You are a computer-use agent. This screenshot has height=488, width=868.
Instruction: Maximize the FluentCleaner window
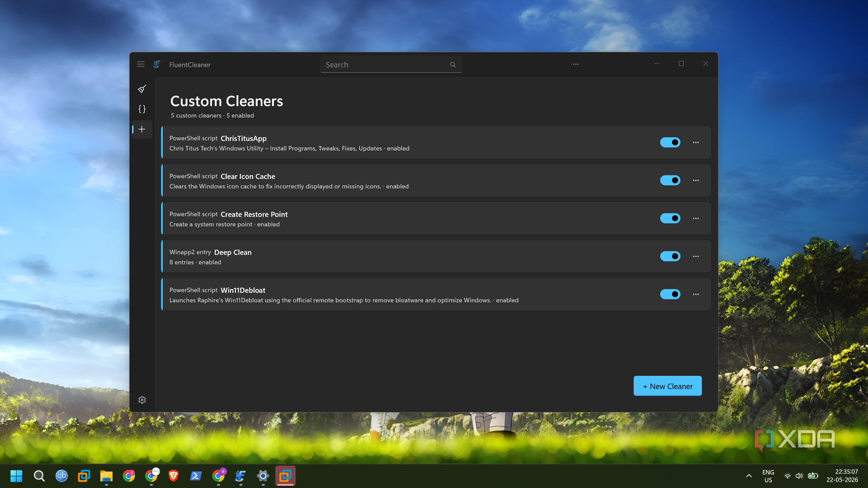pos(681,64)
